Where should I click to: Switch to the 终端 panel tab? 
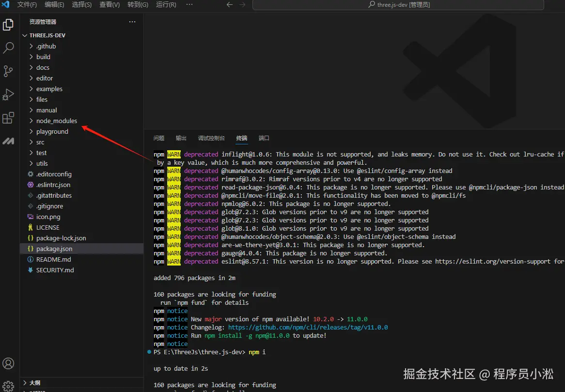pos(242,138)
